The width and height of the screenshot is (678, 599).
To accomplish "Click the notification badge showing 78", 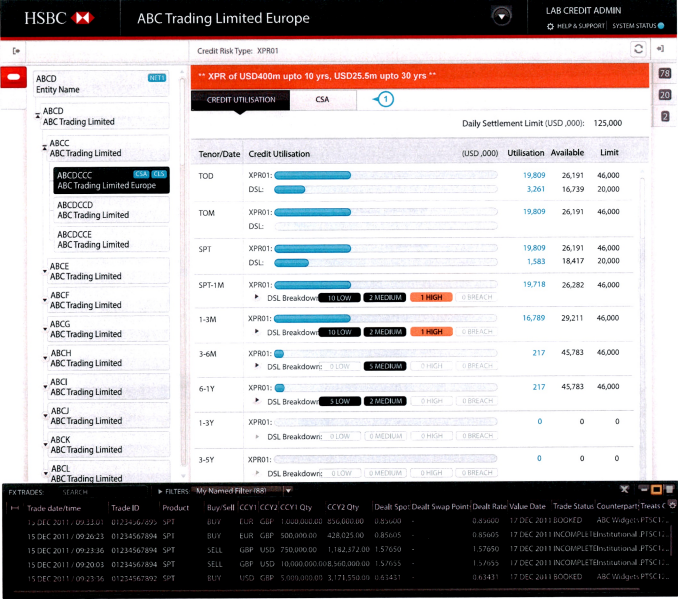I will pos(665,74).
